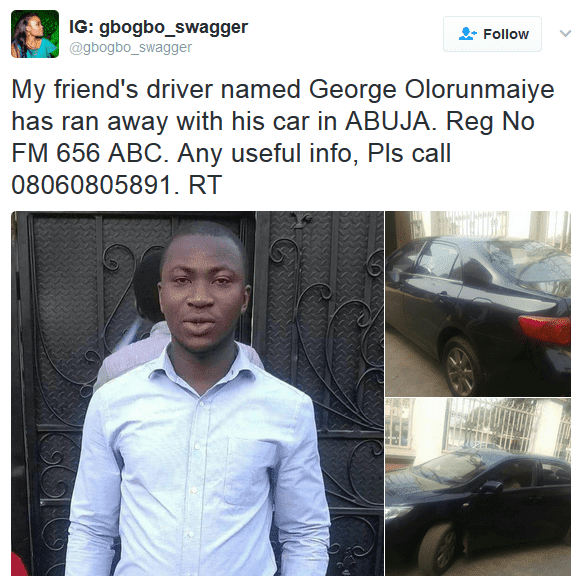
Task: Click the rear wheel in top car photo
Action: pyautogui.click(x=462, y=366)
